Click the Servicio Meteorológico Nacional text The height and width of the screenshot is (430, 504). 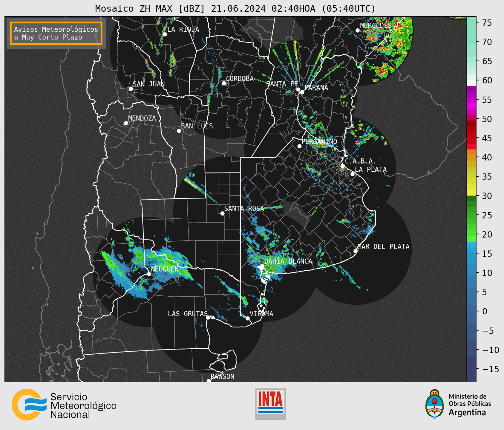click(x=83, y=406)
